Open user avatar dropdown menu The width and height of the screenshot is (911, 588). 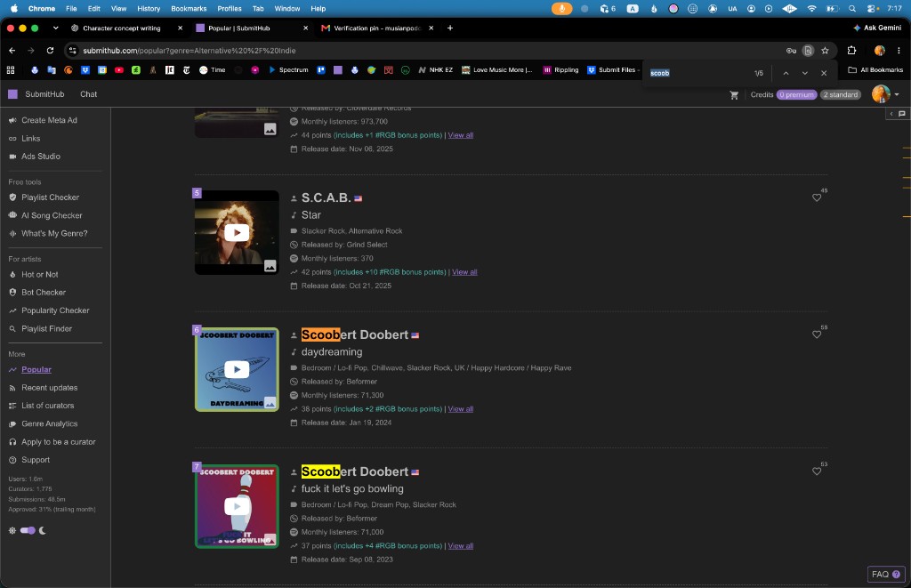pyautogui.click(x=886, y=94)
